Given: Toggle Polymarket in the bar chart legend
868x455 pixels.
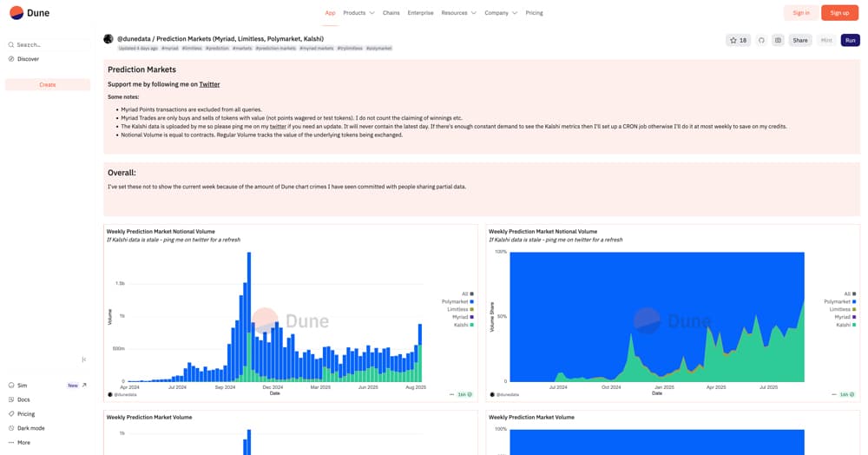Looking at the screenshot, I should 457,301.
